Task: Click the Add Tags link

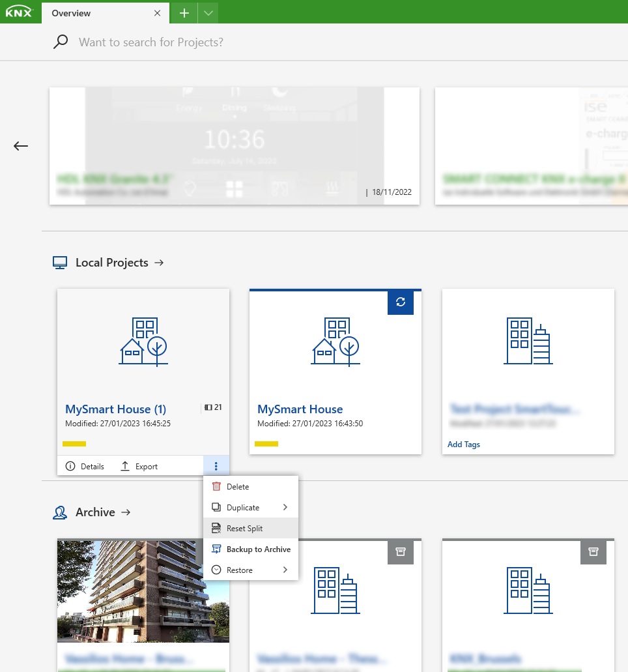Action: (x=463, y=444)
